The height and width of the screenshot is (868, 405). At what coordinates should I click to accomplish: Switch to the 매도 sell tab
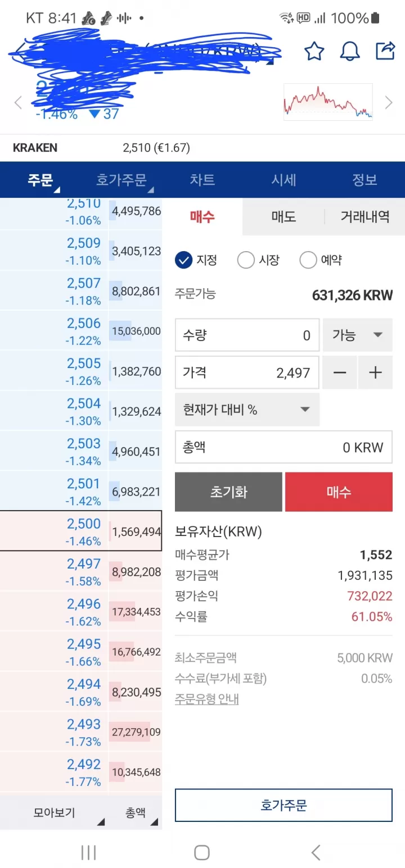(x=283, y=217)
